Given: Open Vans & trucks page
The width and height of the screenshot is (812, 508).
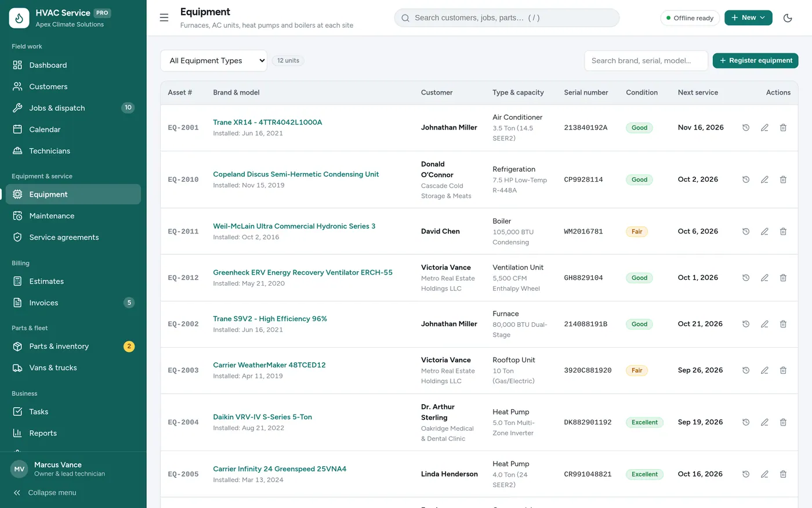Looking at the screenshot, I should coord(73,368).
